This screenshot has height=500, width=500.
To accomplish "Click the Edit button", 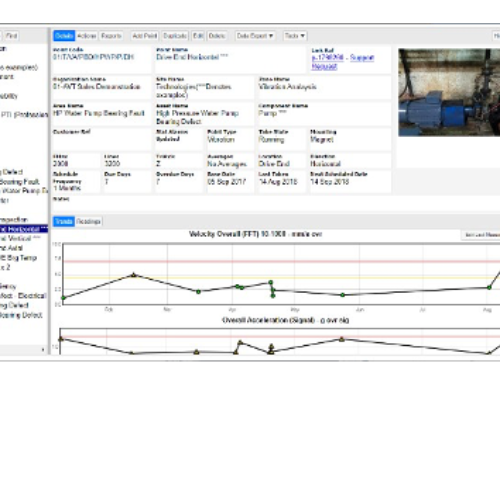I will pyautogui.click(x=198, y=36).
